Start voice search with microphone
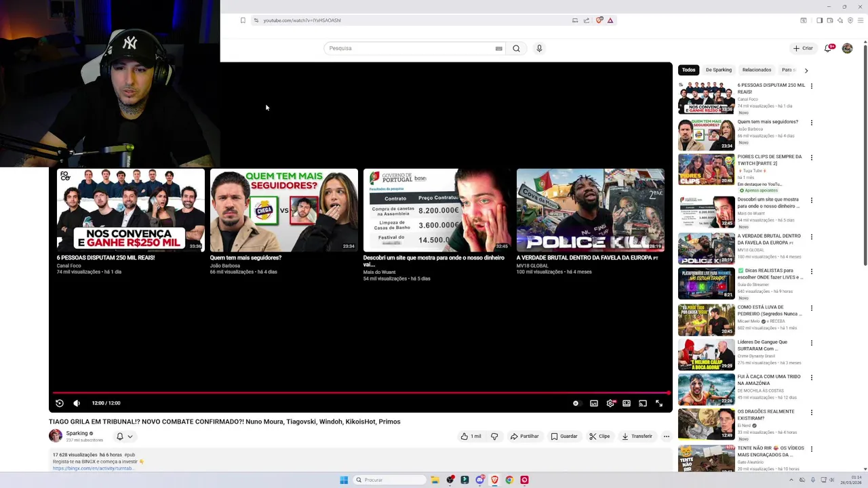The height and width of the screenshot is (488, 868). [539, 48]
